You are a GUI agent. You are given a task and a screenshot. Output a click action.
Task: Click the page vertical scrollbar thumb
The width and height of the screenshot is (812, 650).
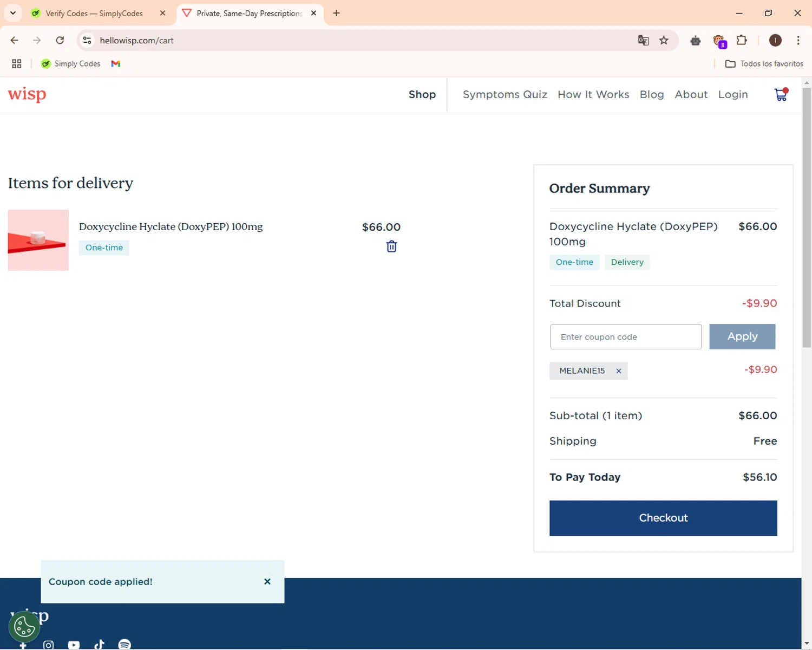click(807, 217)
